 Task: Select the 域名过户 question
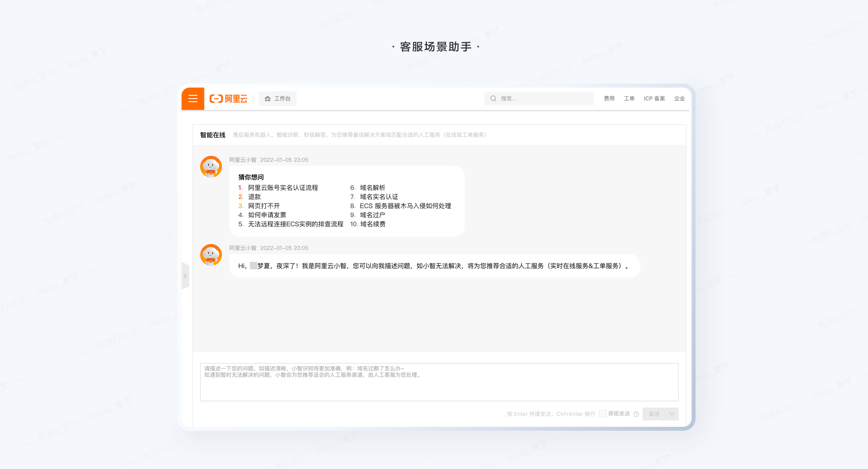click(373, 215)
